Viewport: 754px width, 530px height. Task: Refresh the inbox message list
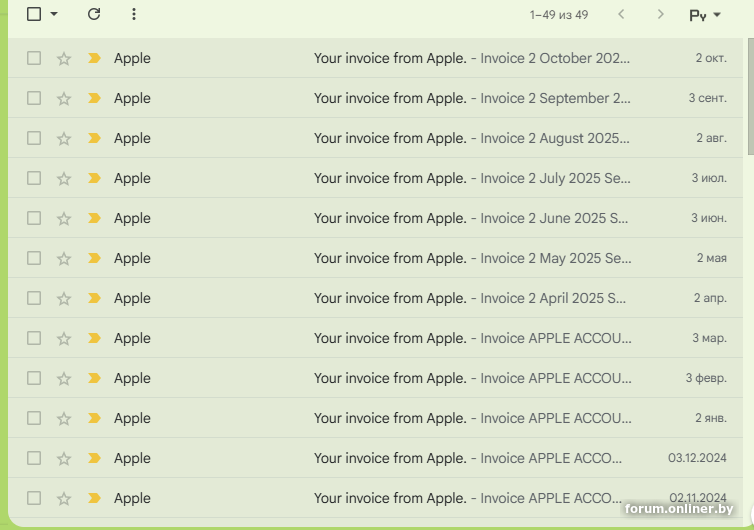click(x=94, y=14)
